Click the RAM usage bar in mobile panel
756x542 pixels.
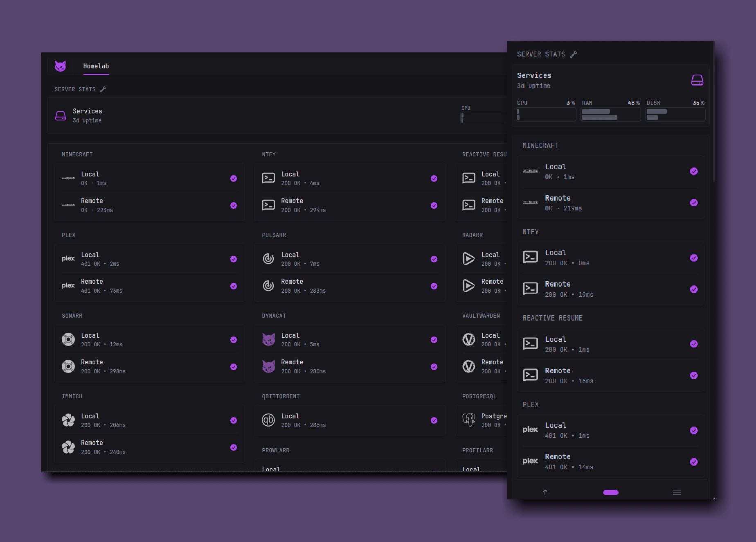611,114
